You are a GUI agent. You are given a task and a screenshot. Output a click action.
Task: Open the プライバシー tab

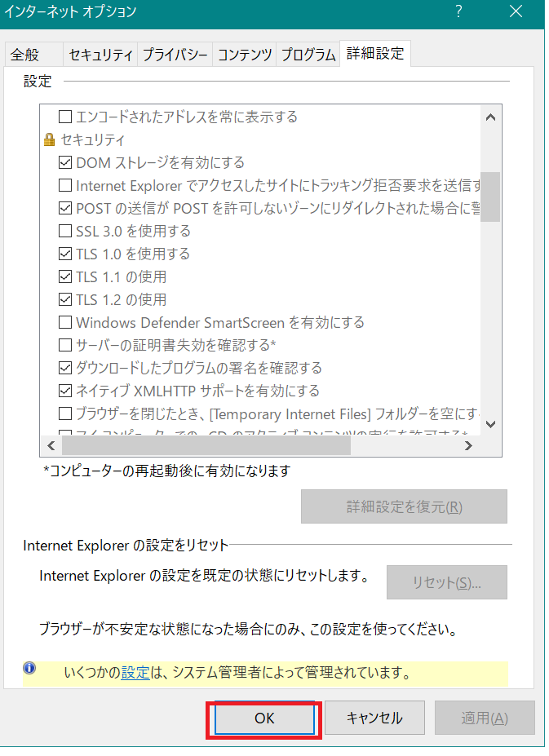175,55
